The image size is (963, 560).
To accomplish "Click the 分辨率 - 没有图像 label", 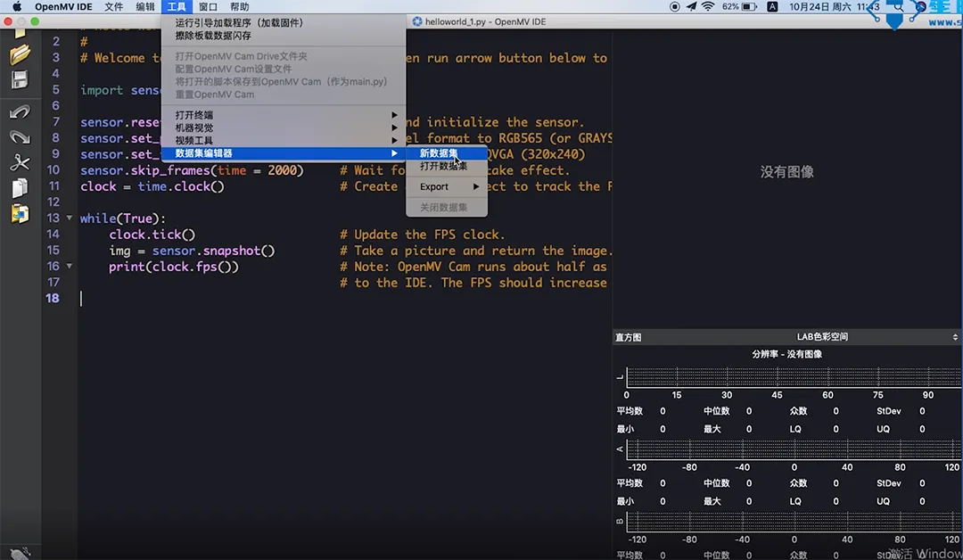I will (x=786, y=354).
